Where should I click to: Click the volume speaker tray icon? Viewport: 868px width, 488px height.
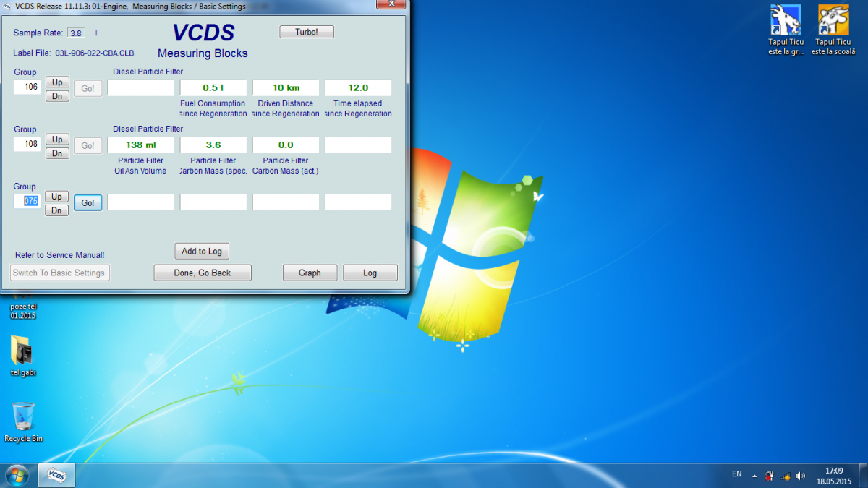click(x=800, y=476)
